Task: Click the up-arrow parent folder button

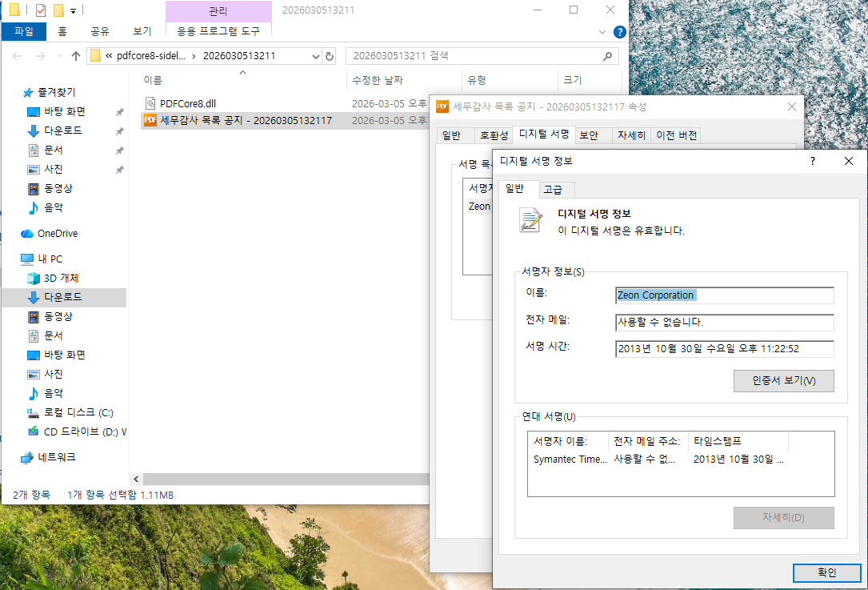Action: pyautogui.click(x=76, y=56)
